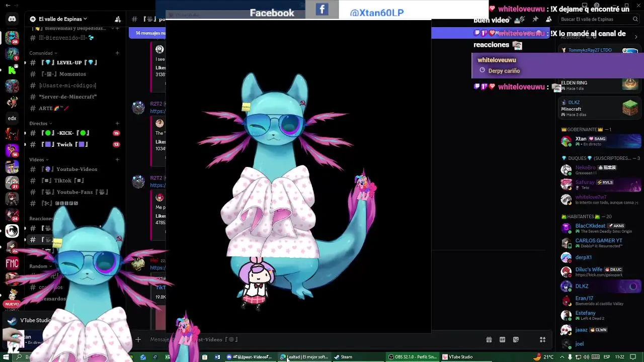Open ELDEN RING activity card

pyautogui.click(x=599, y=85)
